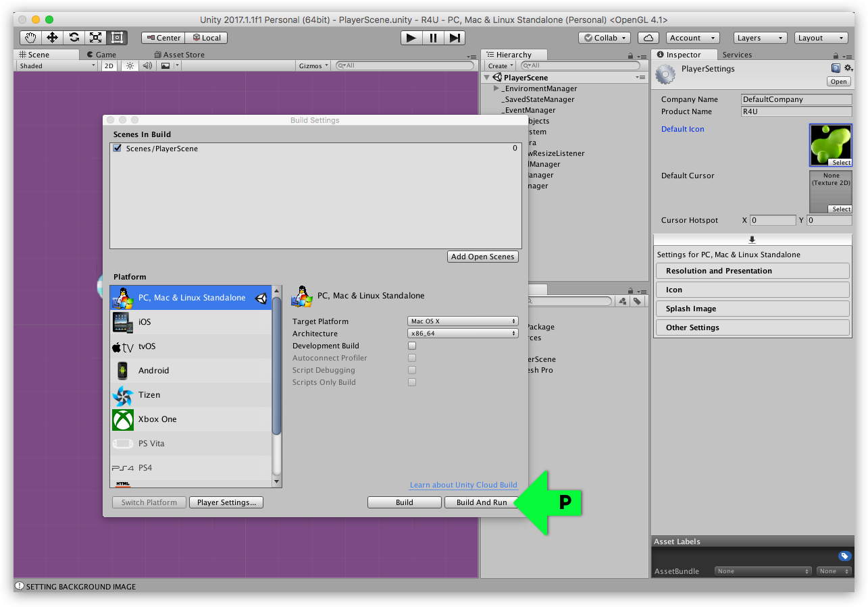
Task: Click the Build And Run button
Action: coord(482,502)
